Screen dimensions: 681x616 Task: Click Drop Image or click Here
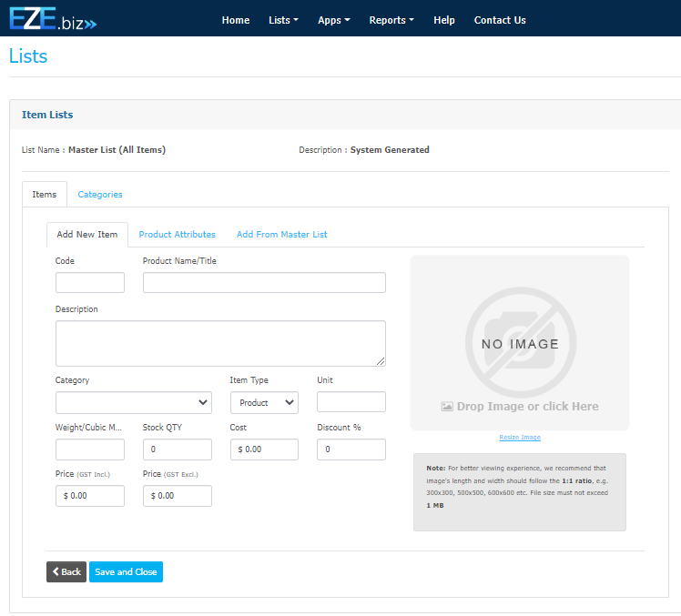520,407
